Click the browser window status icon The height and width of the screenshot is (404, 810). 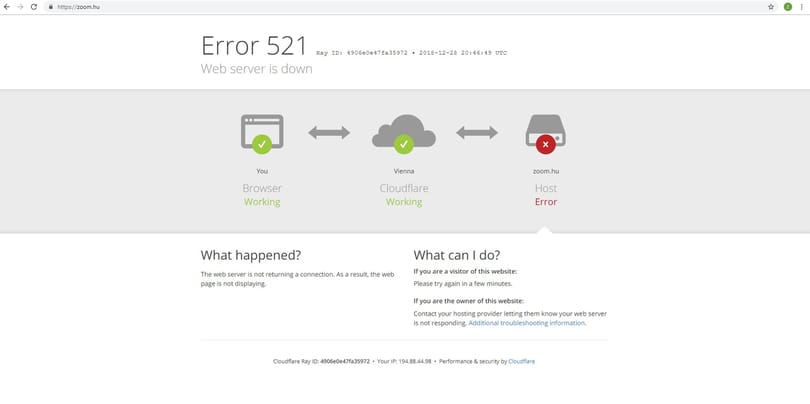[262, 134]
